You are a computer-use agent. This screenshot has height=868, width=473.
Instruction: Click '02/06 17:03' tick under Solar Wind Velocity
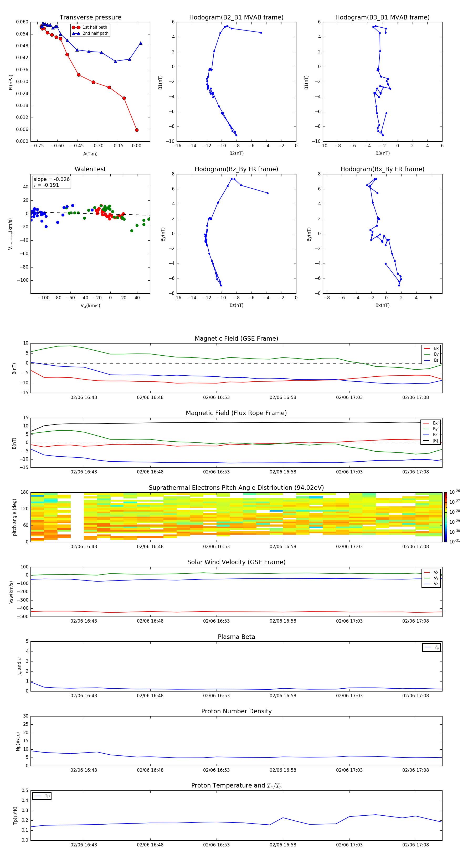pyautogui.click(x=349, y=621)
